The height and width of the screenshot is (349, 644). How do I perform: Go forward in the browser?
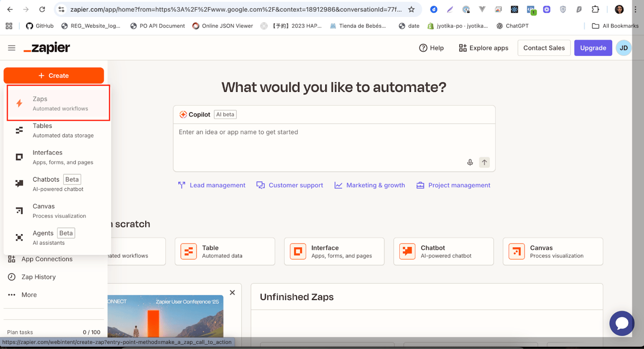[26, 9]
